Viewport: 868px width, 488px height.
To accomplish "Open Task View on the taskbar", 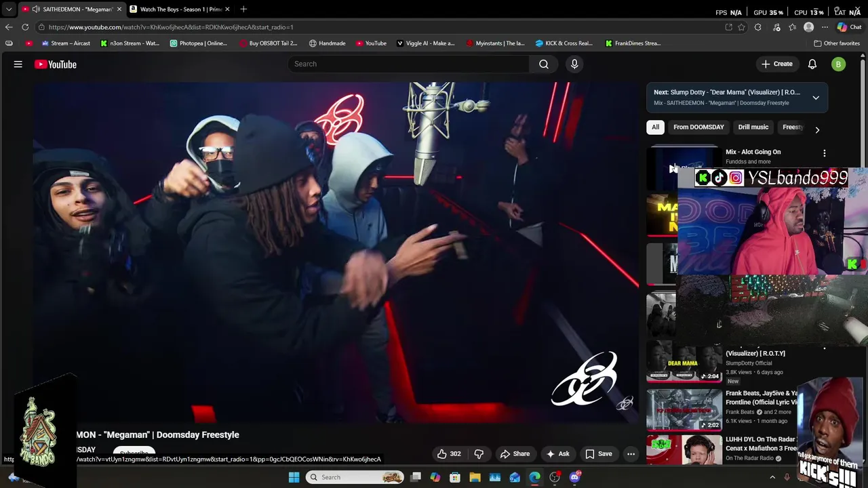I will click(x=416, y=477).
